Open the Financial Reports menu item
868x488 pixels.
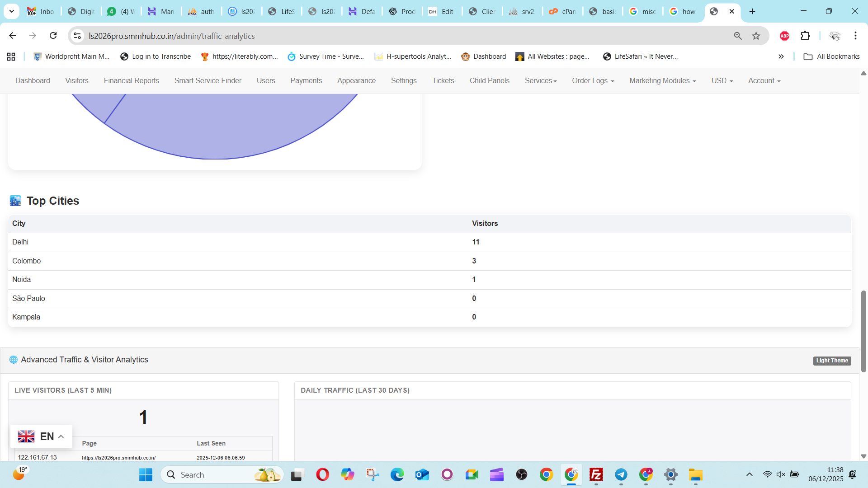131,80
